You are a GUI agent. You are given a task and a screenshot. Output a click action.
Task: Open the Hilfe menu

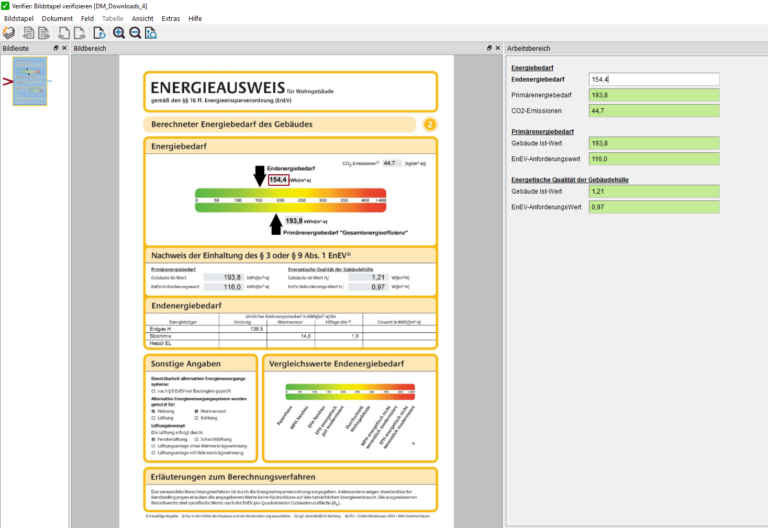(x=195, y=19)
